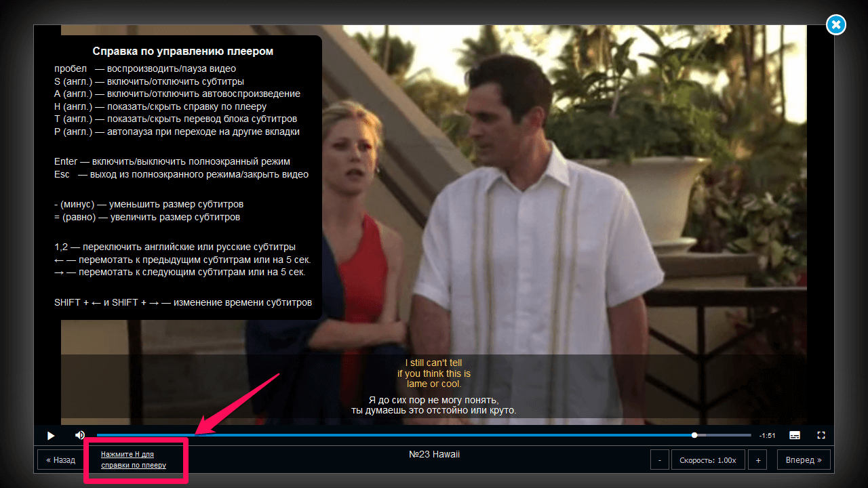
Task: Close the video overlay with the X button
Action: [836, 25]
